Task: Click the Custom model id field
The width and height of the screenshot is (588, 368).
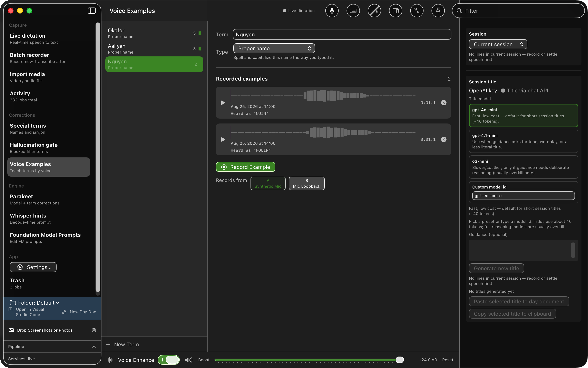Action: [523, 196]
